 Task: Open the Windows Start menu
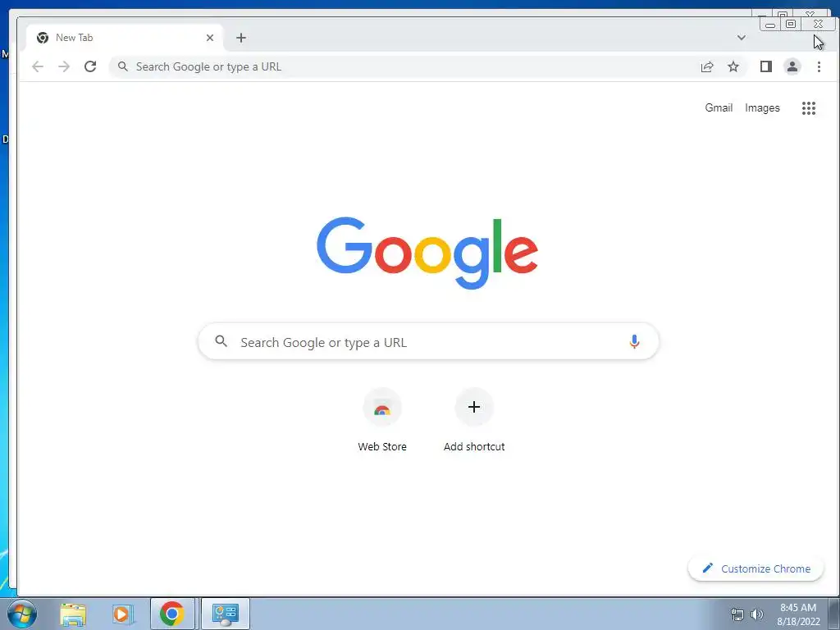(21, 614)
